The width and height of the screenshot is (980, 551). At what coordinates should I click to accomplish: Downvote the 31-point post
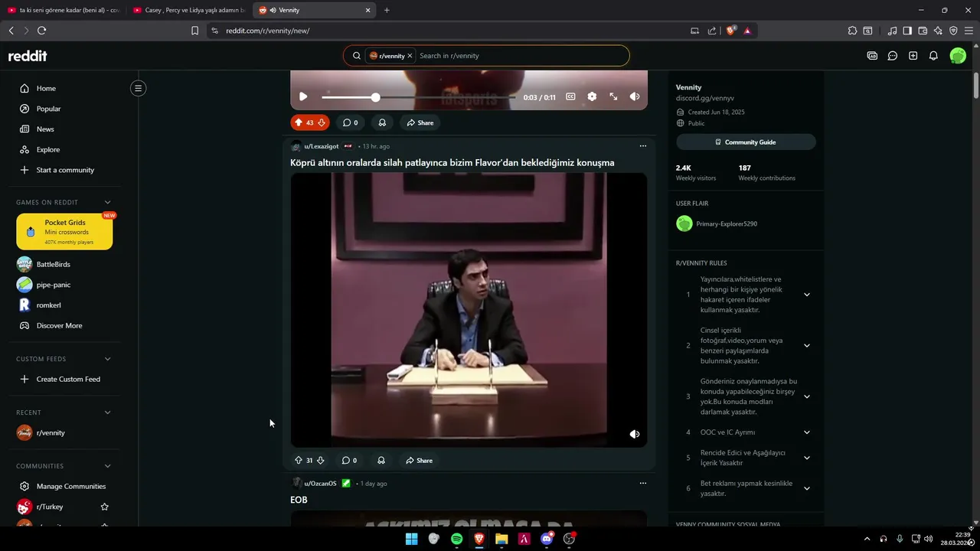(x=321, y=460)
